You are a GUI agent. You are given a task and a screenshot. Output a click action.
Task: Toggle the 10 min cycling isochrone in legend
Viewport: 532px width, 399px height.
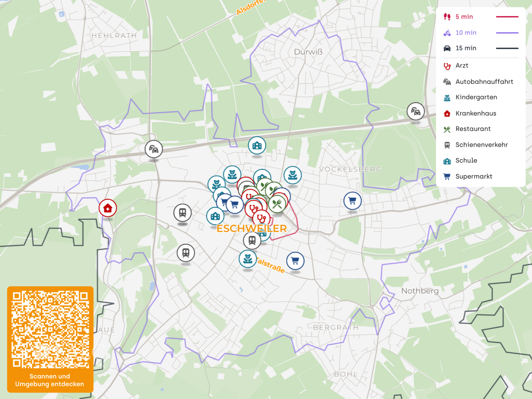pos(465,33)
